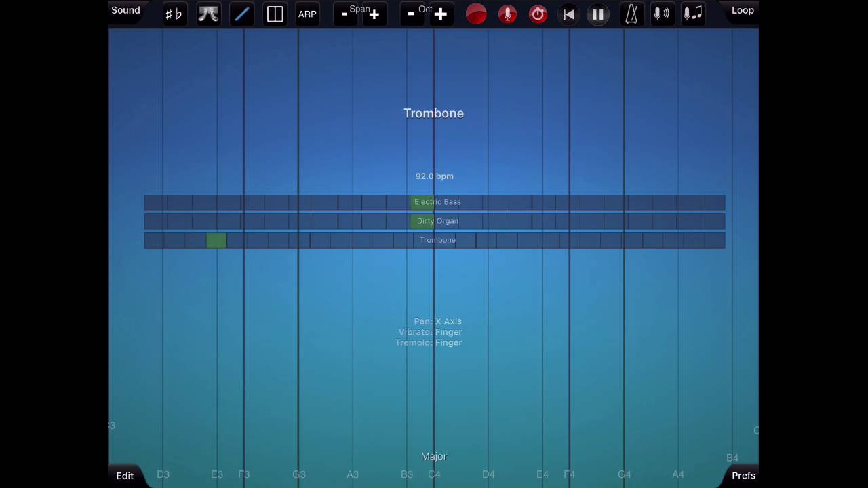Rewind to the start
Screen dimensions: 868x488
pos(568,14)
